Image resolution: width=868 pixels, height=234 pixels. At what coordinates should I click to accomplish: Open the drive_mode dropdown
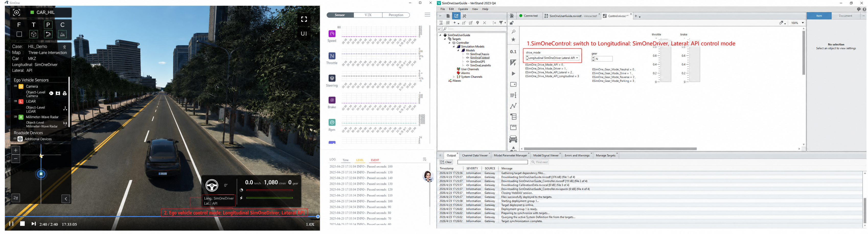coord(552,58)
